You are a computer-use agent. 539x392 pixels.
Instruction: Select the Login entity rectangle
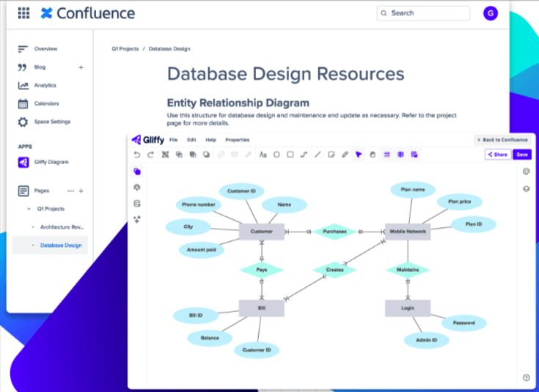click(x=408, y=308)
